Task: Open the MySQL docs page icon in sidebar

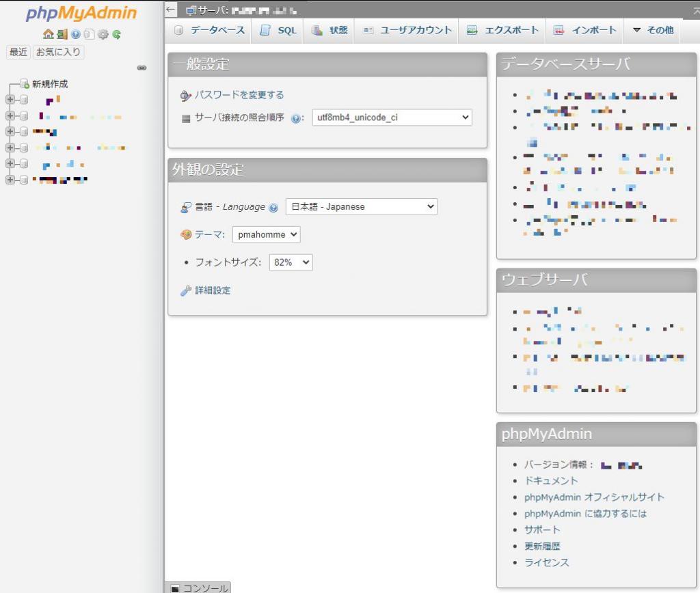Action: pos(90,34)
